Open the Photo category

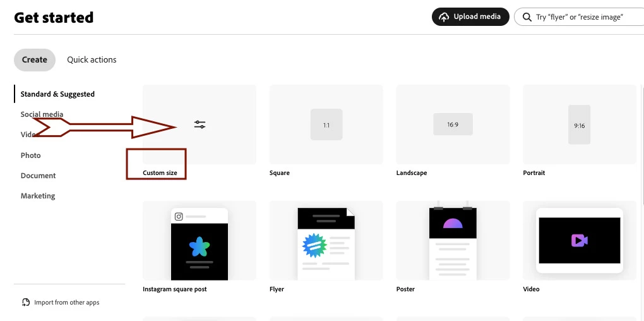31,155
